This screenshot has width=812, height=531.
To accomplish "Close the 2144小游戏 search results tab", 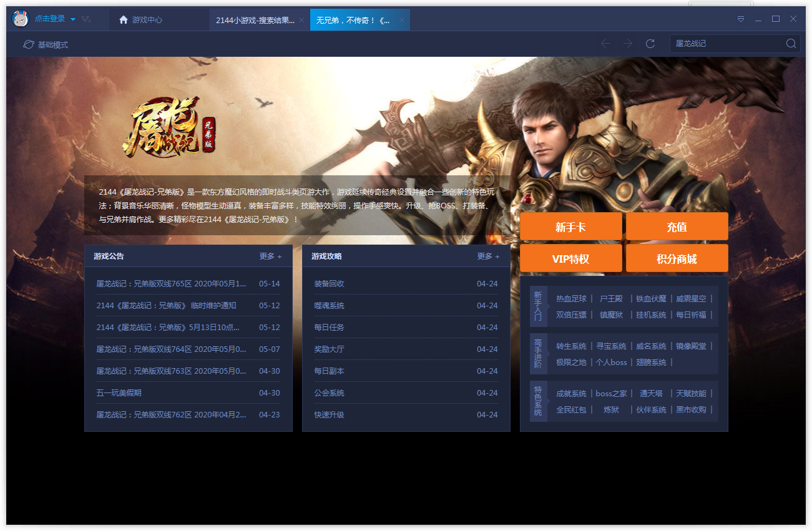I will coord(301,20).
